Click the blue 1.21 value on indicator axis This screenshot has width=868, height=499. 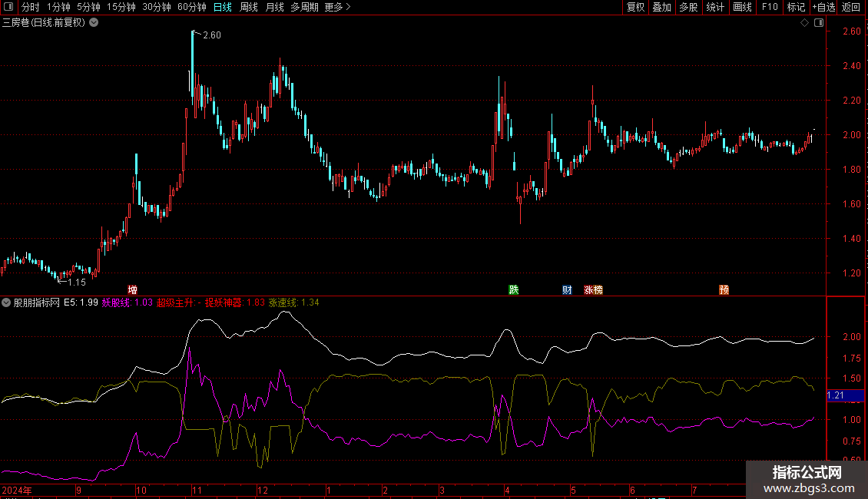845,395
